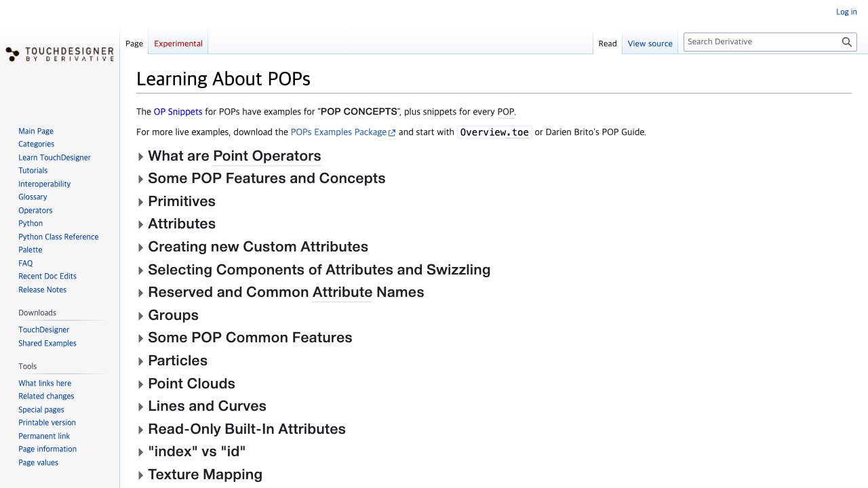The width and height of the screenshot is (868, 488).
Task: Click the POP link in intro sentence
Action: [x=506, y=112]
